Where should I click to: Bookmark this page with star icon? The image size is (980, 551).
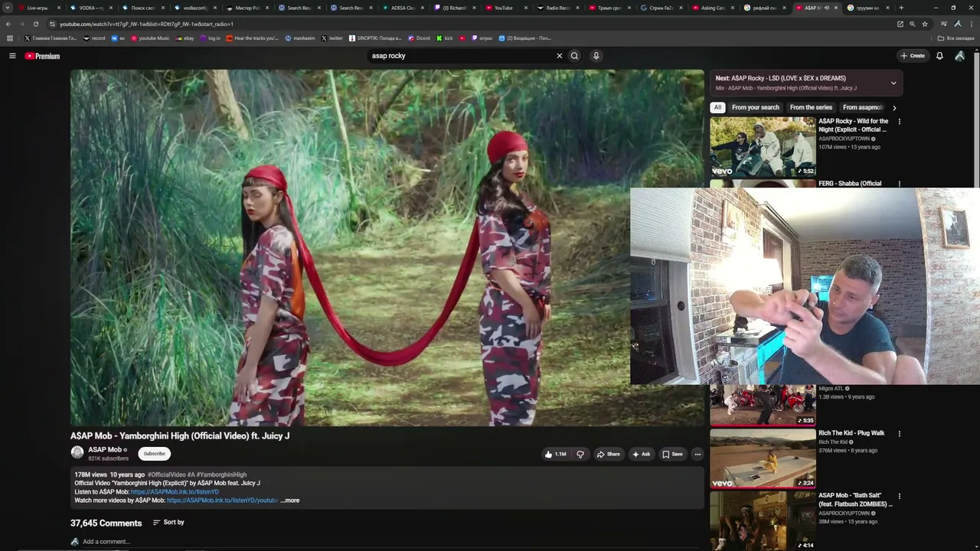924,24
